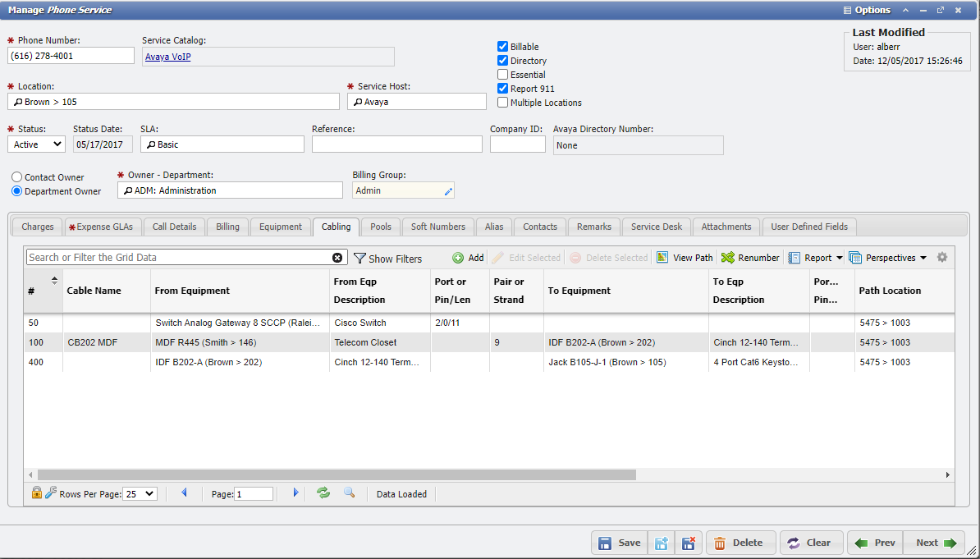Screen dimensions: 980x559
Task: Click the From Equipment column header
Action: [240, 291]
